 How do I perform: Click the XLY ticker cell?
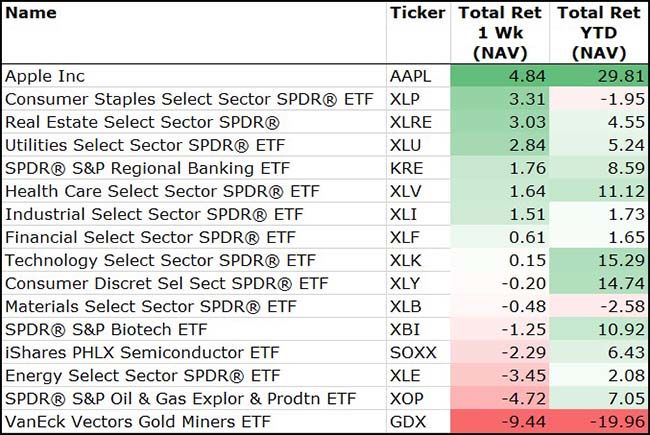coord(406,282)
